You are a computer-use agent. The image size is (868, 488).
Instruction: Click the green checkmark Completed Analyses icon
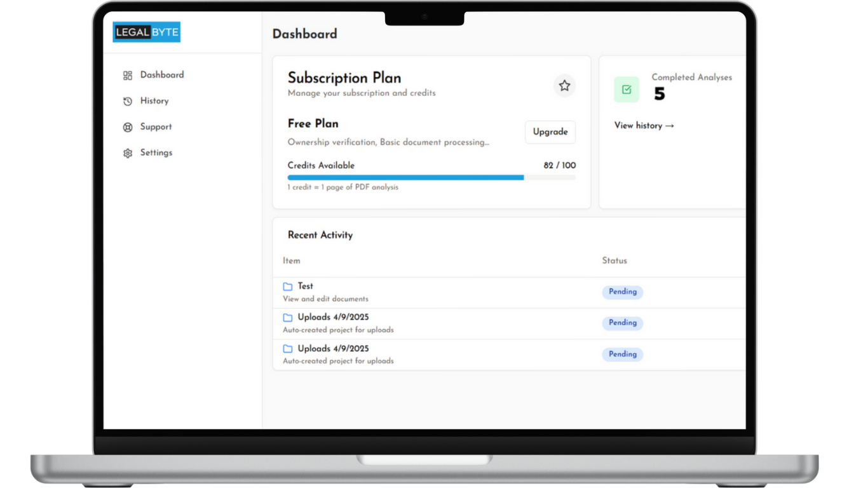coord(627,90)
